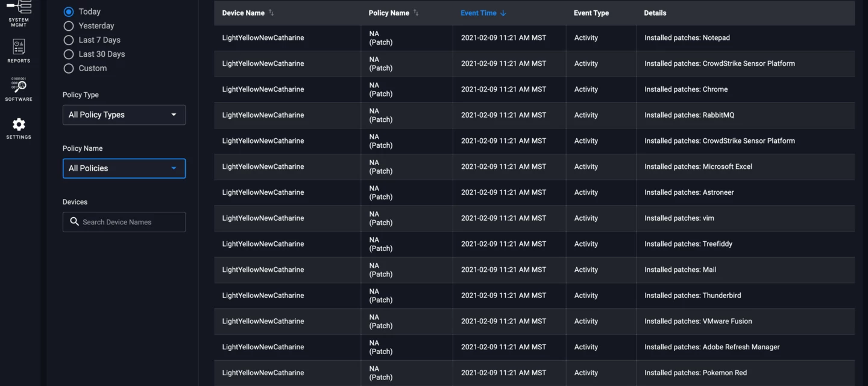Select Installed patches: Thunderbird row
This screenshot has height=386, width=868.
coord(534,296)
